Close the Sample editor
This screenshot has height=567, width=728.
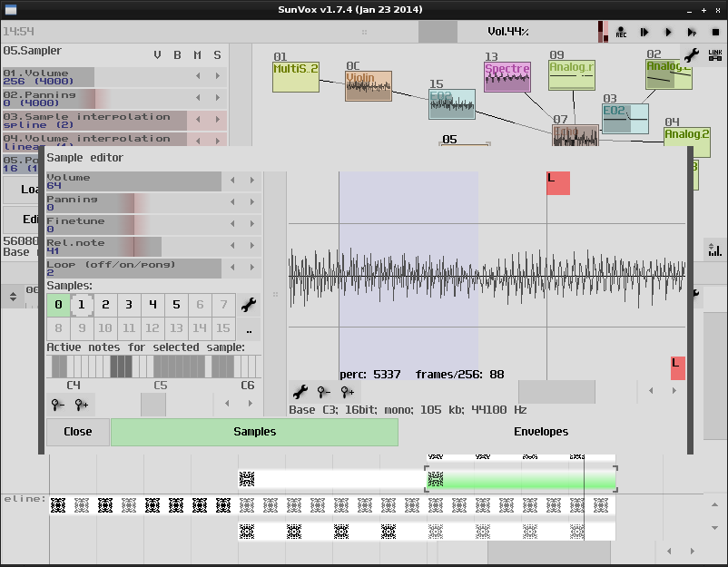tap(78, 432)
